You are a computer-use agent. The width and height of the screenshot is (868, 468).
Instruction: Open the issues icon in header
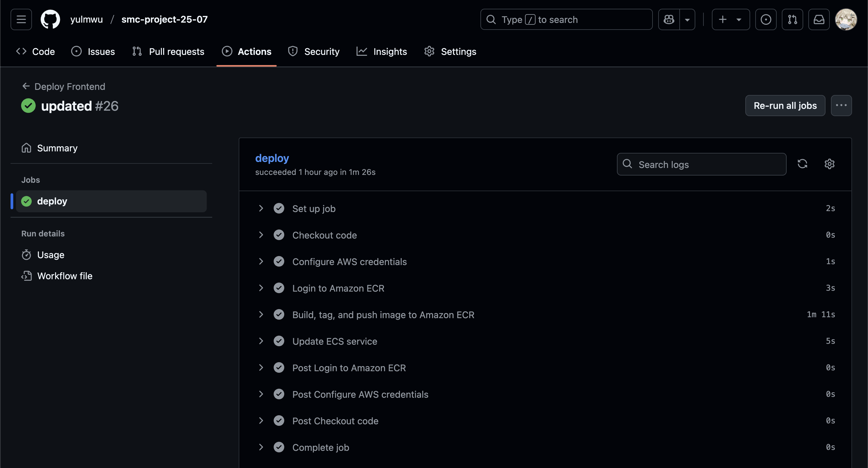(766, 19)
